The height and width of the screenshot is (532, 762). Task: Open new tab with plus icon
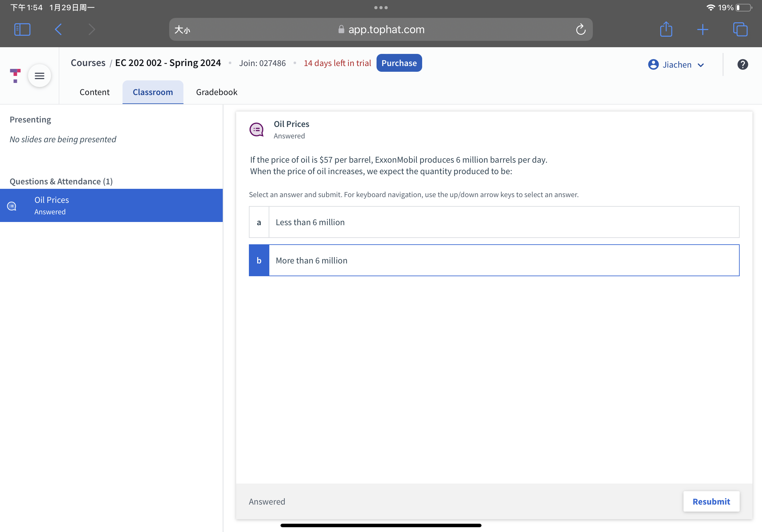click(703, 30)
